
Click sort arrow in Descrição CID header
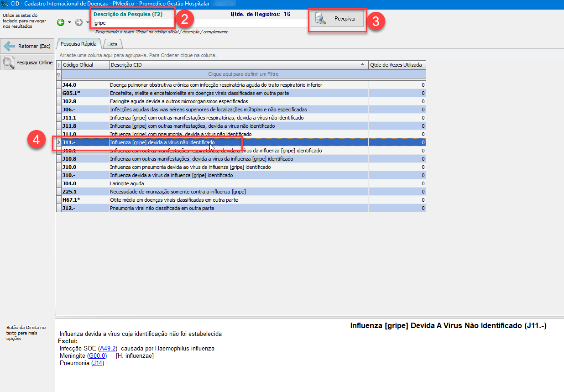tap(362, 65)
